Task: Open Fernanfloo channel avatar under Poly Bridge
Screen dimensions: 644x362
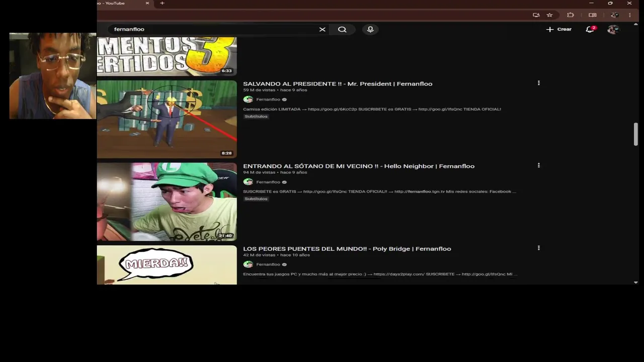Action: point(248,264)
